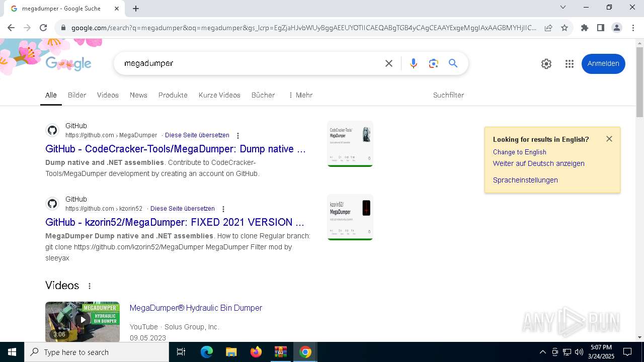Click the page vertical scrollbar
The width and height of the screenshot is (644, 362).
[x=639, y=82]
